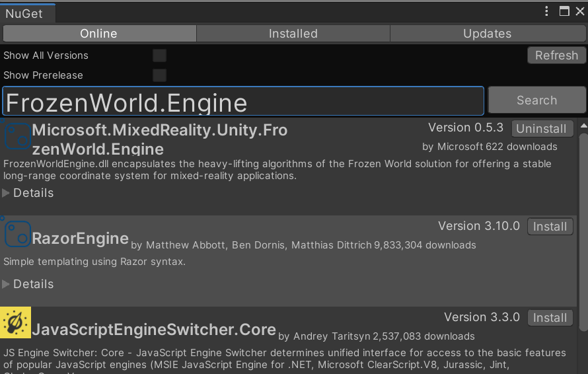This screenshot has width=588, height=374.
Task: Maximize the NuGet window
Action: click(x=564, y=11)
